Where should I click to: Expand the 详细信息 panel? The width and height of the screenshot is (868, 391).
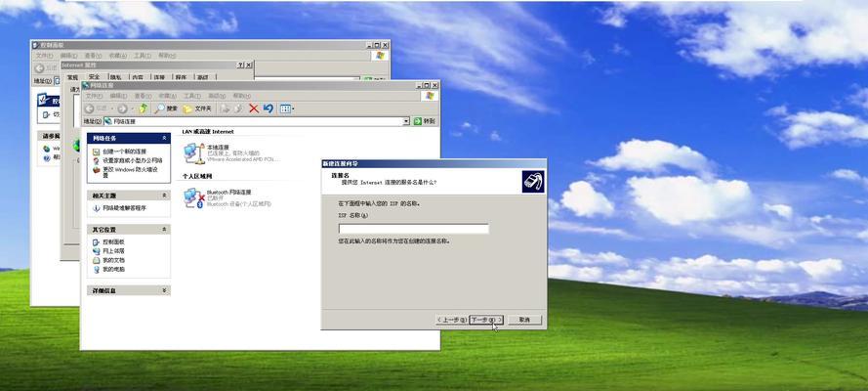click(x=164, y=290)
